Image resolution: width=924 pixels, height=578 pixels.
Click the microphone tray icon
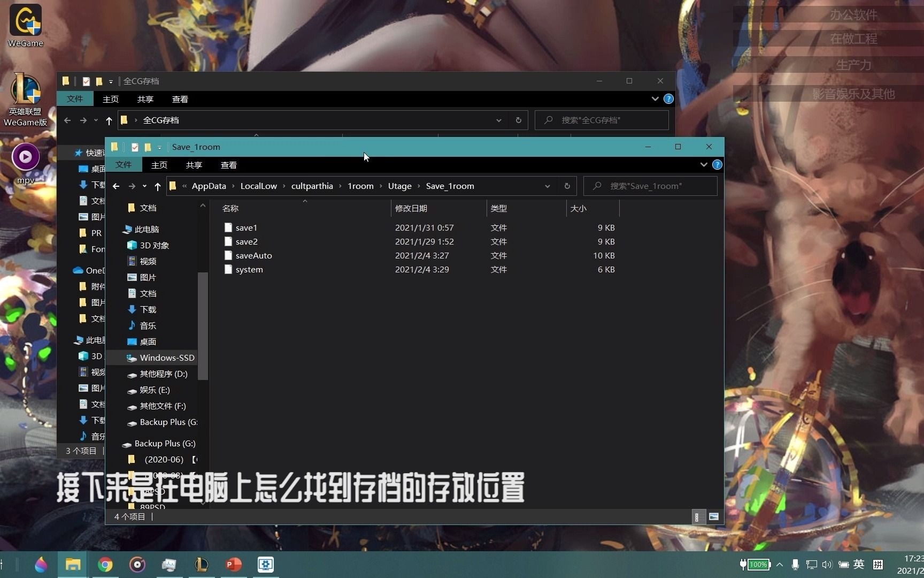pos(795,564)
